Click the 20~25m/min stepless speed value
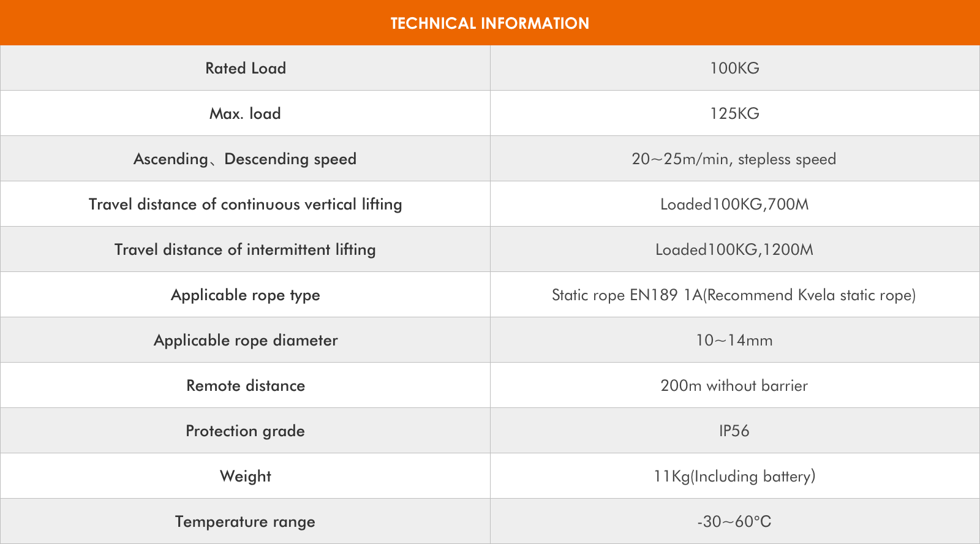 pos(734,159)
